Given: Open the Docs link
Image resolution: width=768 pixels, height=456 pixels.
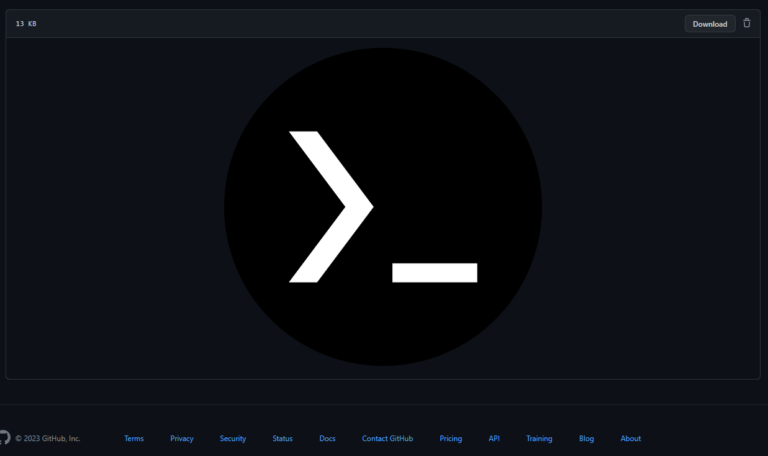Looking at the screenshot, I should coord(327,438).
